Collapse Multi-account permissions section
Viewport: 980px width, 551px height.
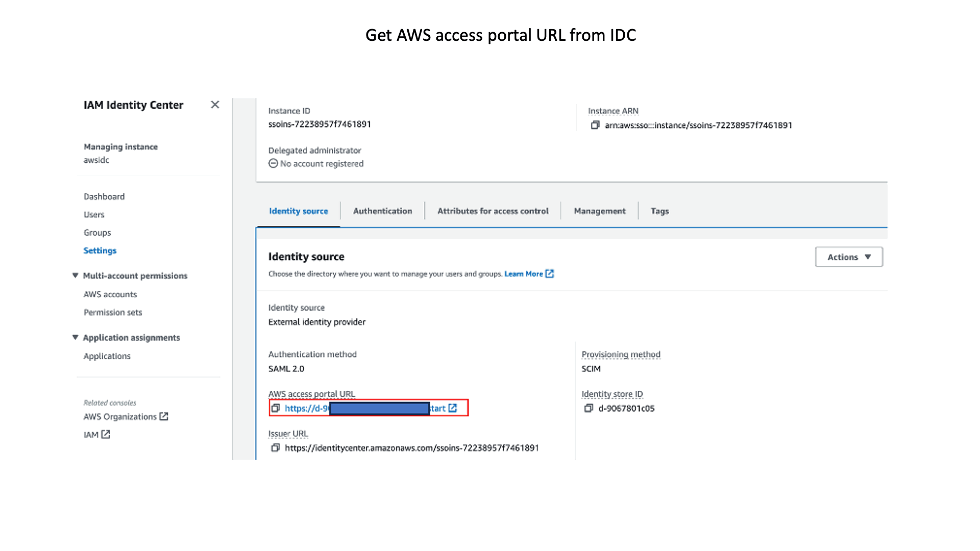tap(75, 275)
